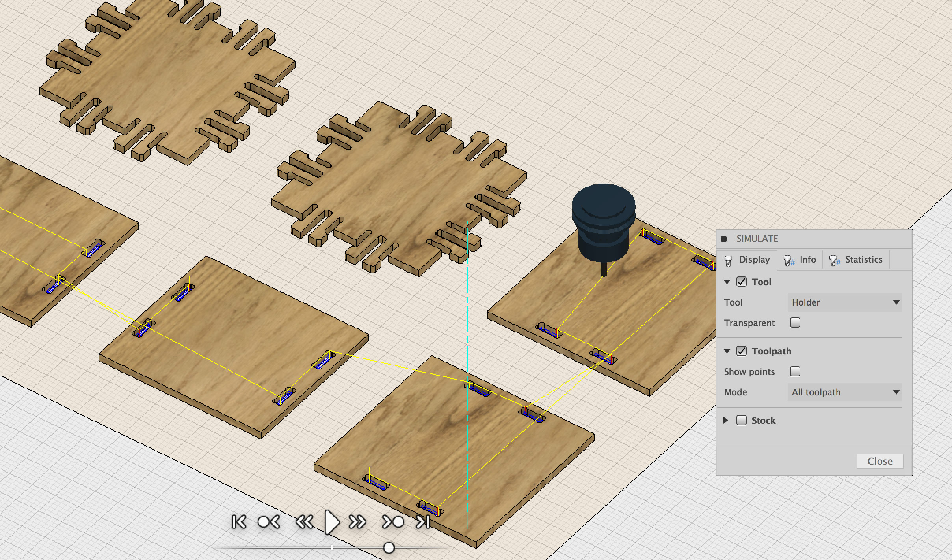952x560 pixels.
Task: Play the toolpath simulation
Action: 332,522
